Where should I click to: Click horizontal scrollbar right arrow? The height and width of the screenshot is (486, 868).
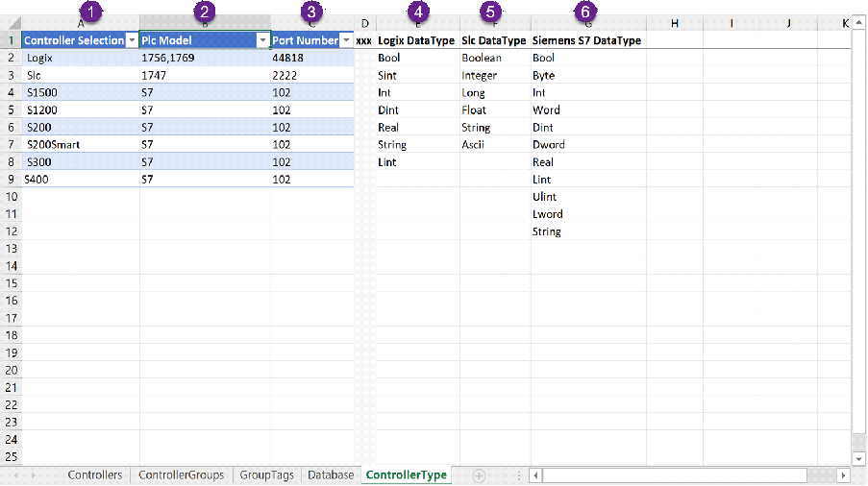point(843,475)
